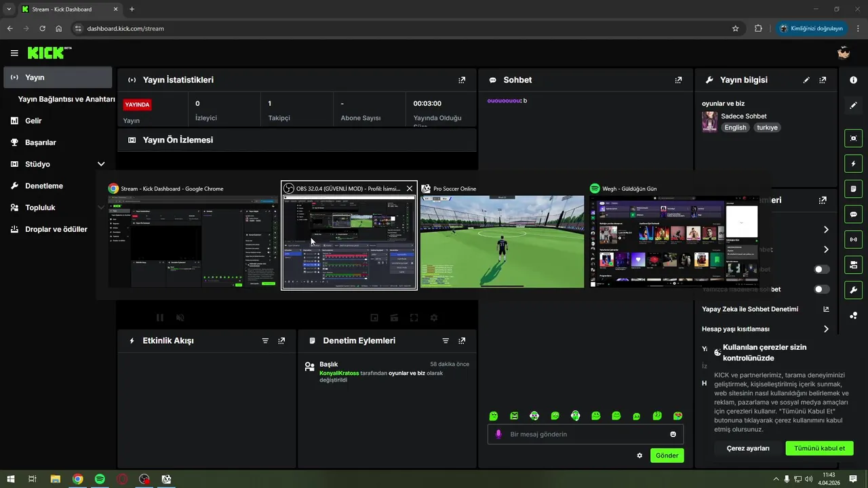The image size is (868, 488).
Task: Accept all cookies with Tümünü kabul et
Action: (819, 448)
